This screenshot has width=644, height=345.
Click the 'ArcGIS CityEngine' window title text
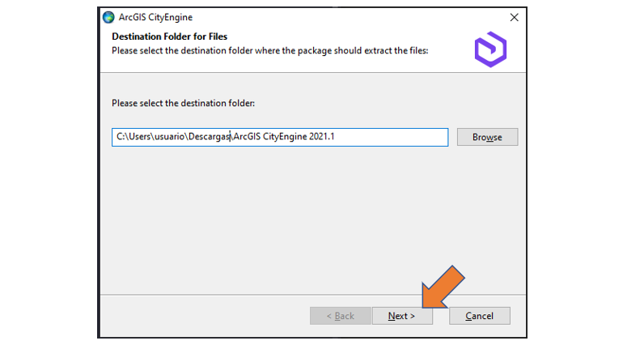(x=155, y=17)
